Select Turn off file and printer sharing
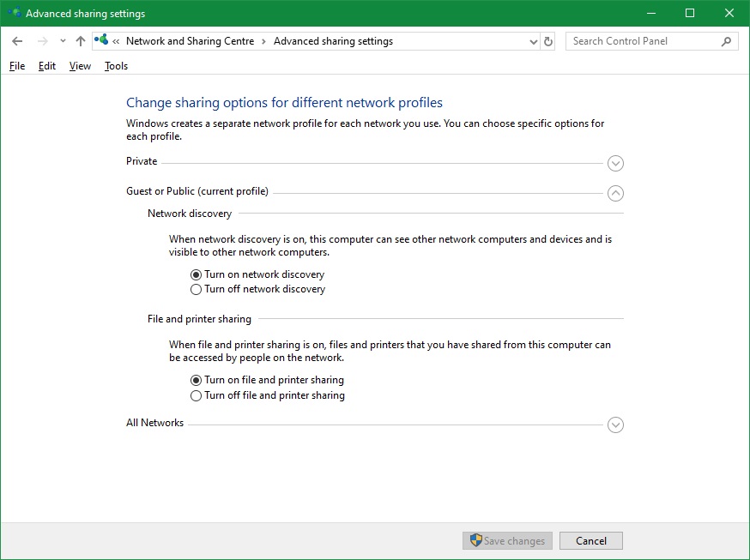 (268, 395)
